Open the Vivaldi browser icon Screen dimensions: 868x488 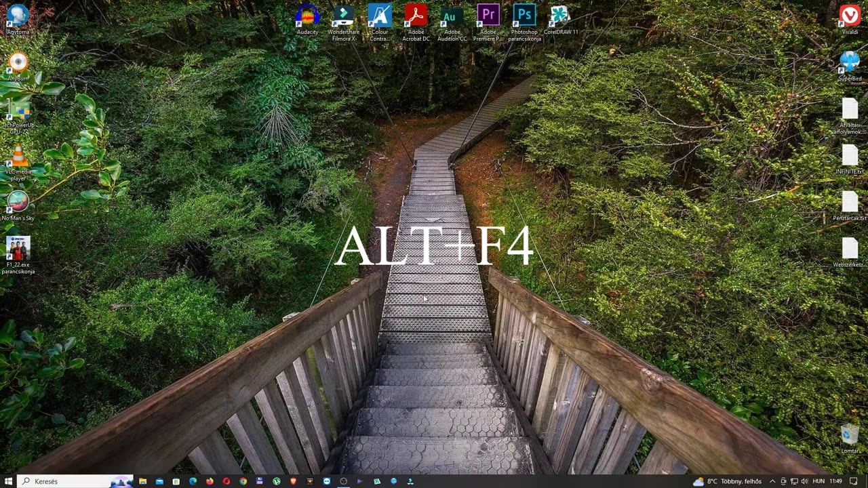point(850,19)
